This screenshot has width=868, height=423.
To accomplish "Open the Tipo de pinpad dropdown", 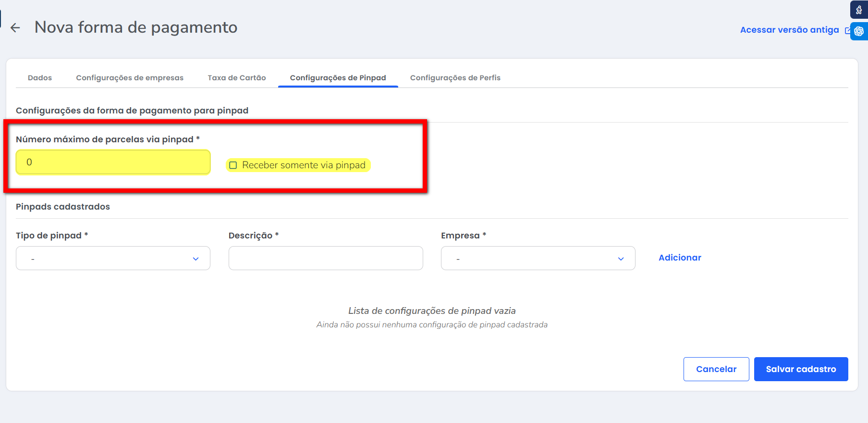I will (113, 259).
